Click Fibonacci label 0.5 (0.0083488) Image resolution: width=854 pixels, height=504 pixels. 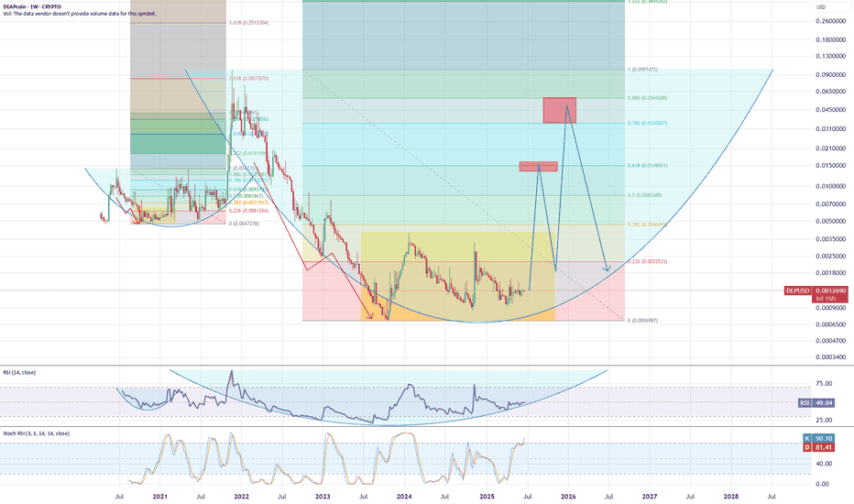click(x=645, y=195)
